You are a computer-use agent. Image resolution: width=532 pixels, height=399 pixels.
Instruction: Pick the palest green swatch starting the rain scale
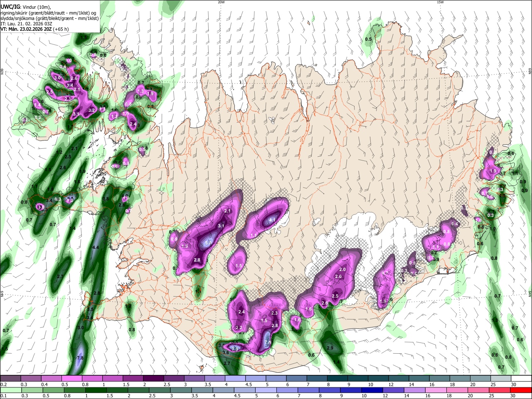click(10, 390)
